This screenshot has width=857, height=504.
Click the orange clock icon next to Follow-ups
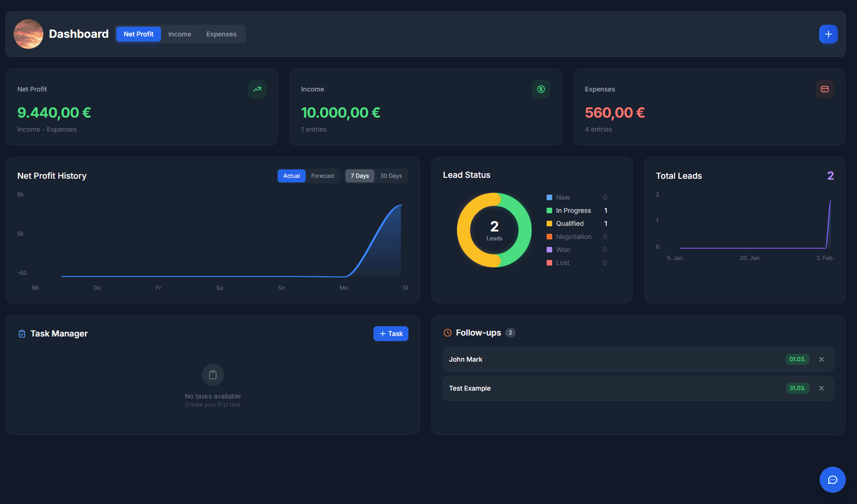coord(447,333)
